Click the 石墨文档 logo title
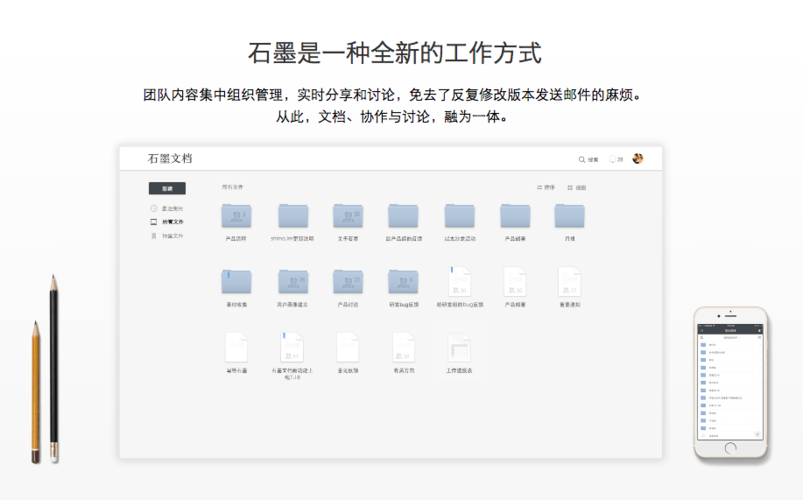 pyautogui.click(x=170, y=158)
